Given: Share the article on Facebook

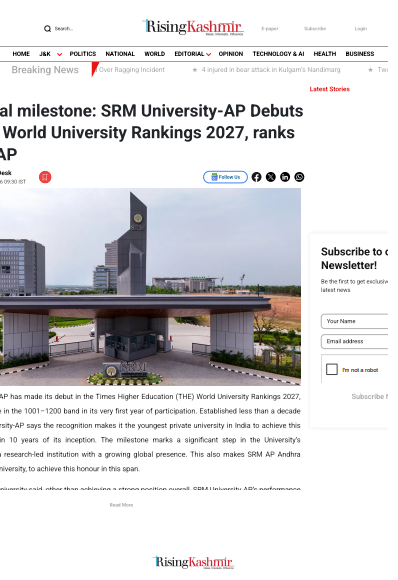Looking at the screenshot, I should pyautogui.click(x=256, y=177).
